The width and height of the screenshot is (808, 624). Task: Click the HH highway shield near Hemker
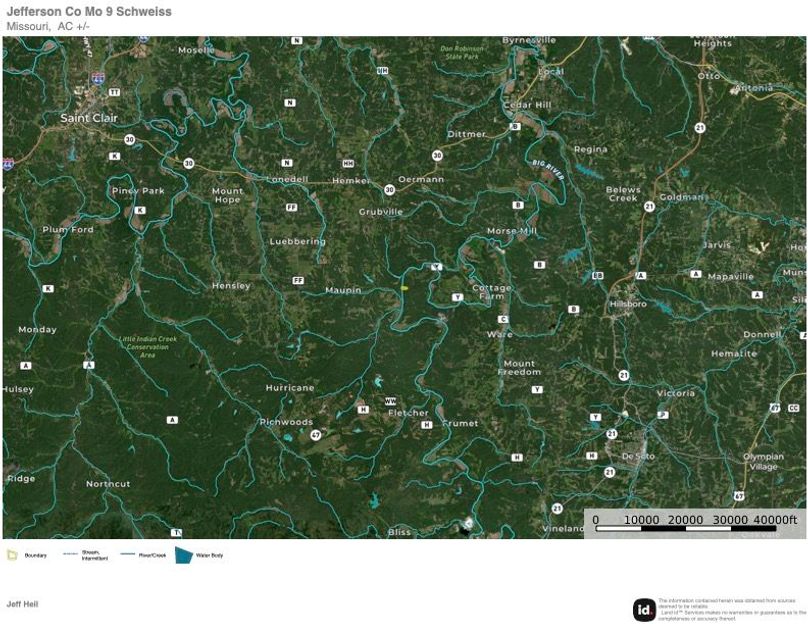[x=348, y=163]
